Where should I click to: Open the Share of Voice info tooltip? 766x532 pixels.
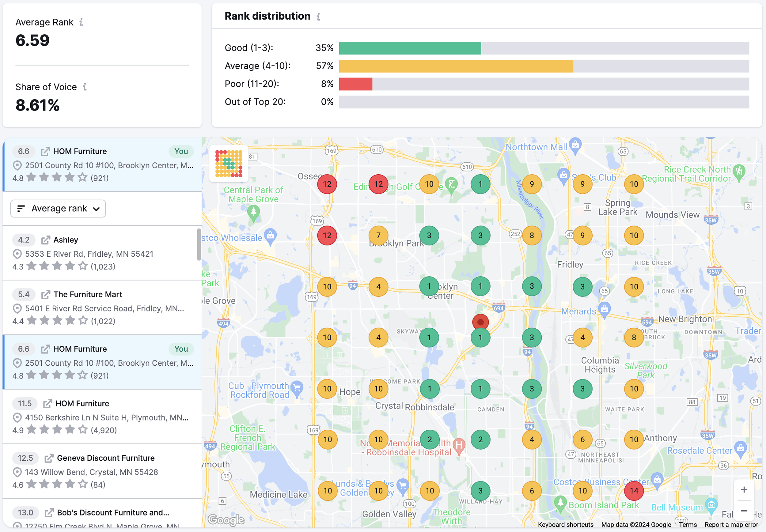tap(85, 87)
